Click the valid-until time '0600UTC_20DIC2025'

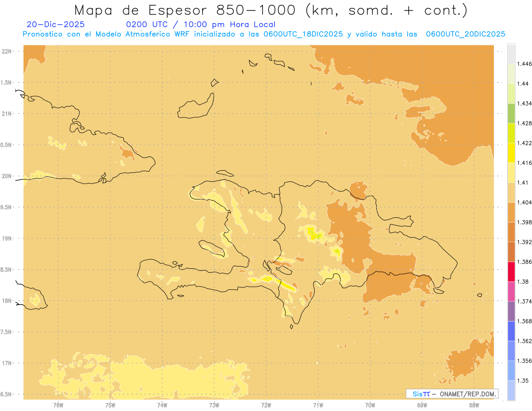pyautogui.click(x=465, y=34)
